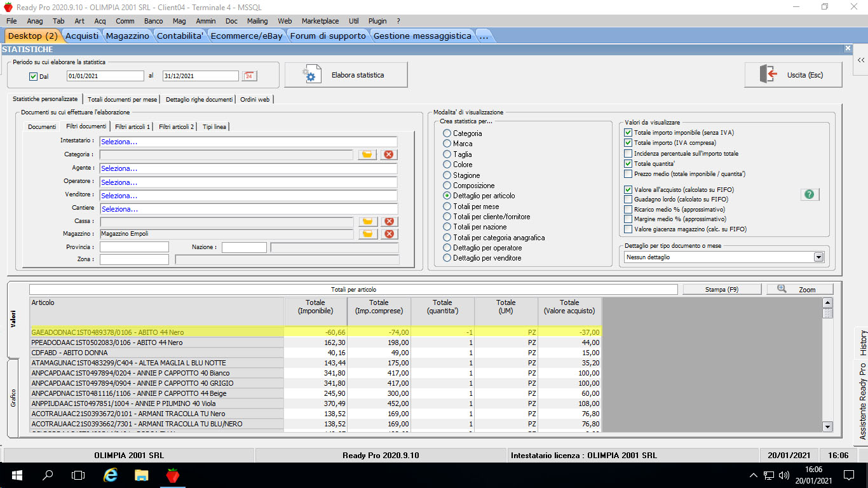Viewport: 868px width, 488px height.
Task: Open Agente Seleziona selector
Action: click(248, 168)
